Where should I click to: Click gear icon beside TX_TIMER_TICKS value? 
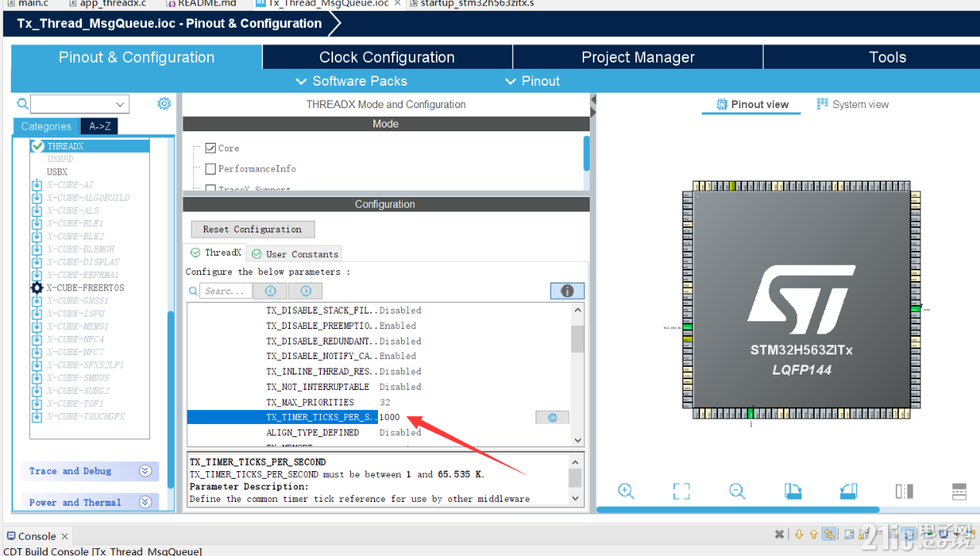click(553, 417)
